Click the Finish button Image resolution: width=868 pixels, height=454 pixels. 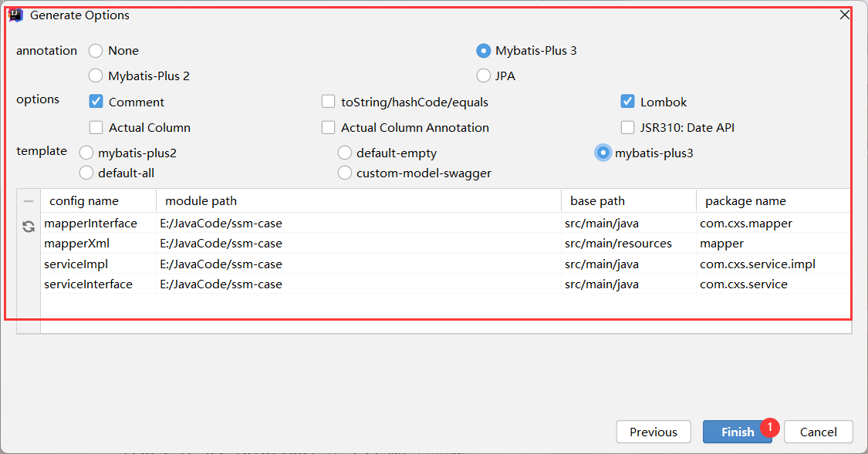click(738, 432)
